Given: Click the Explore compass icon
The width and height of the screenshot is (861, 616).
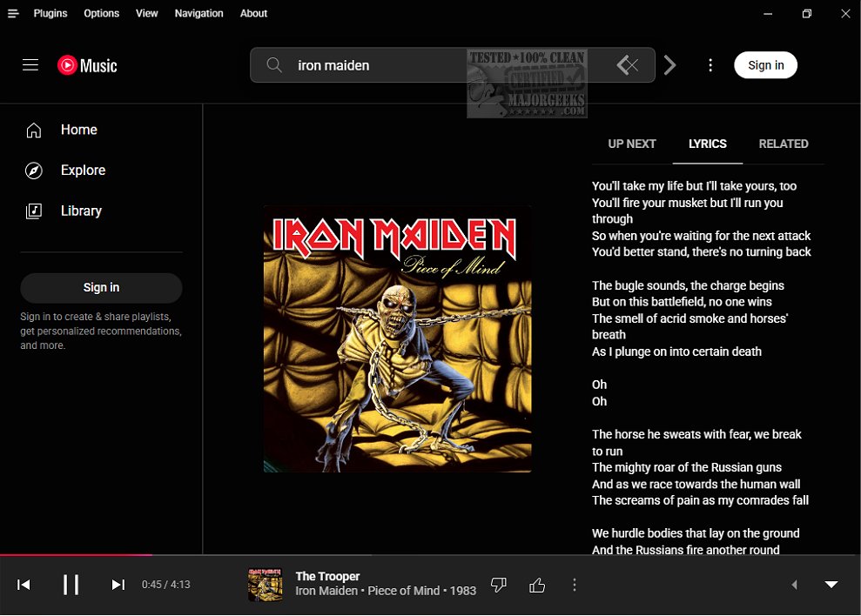Looking at the screenshot, I should point(33,171).
